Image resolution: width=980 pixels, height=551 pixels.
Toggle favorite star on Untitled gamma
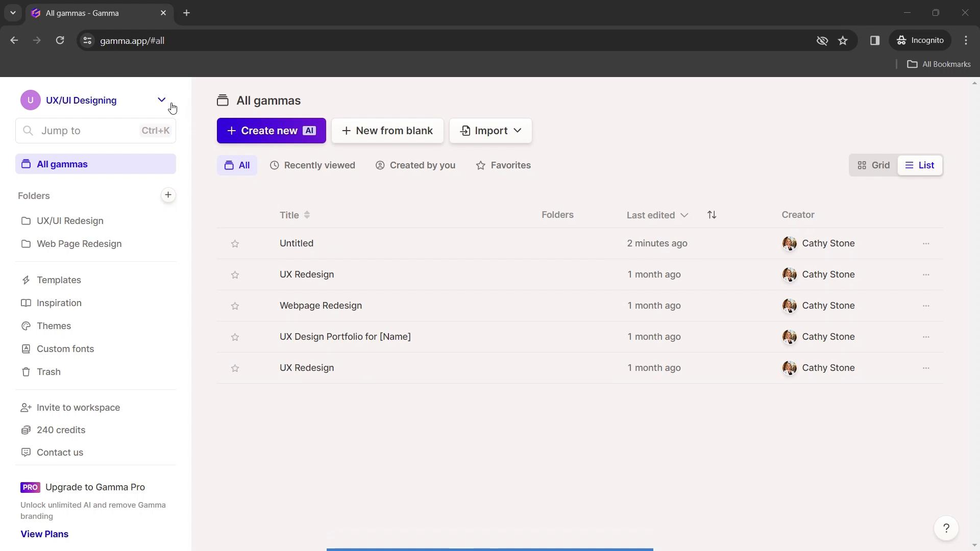pos(235,243)
